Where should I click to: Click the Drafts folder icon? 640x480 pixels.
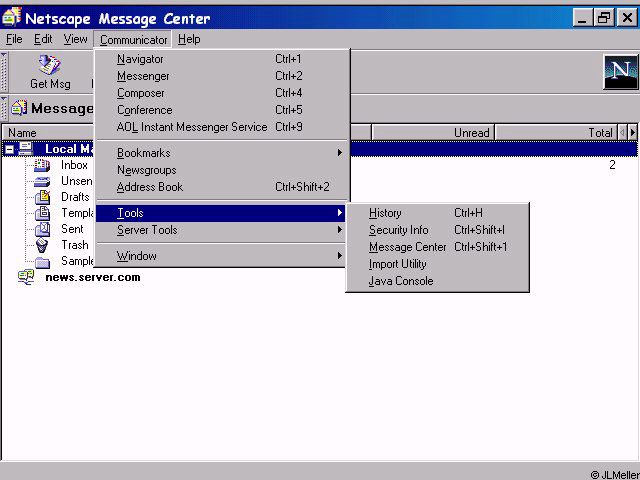[42, 197]
